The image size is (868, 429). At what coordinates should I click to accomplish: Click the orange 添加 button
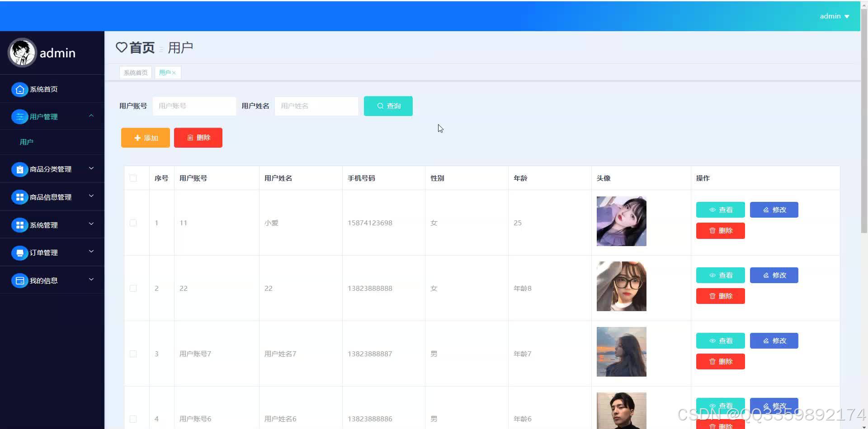coord(146,138)
